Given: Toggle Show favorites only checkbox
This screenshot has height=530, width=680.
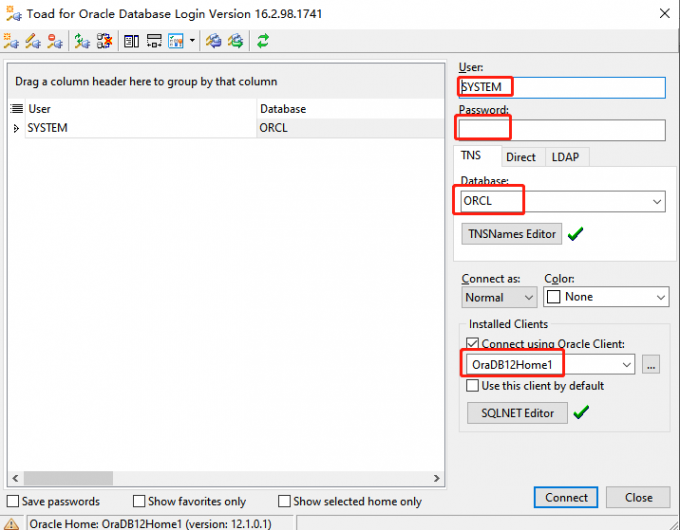Looking at the screenshot, I should coord(140,501).
